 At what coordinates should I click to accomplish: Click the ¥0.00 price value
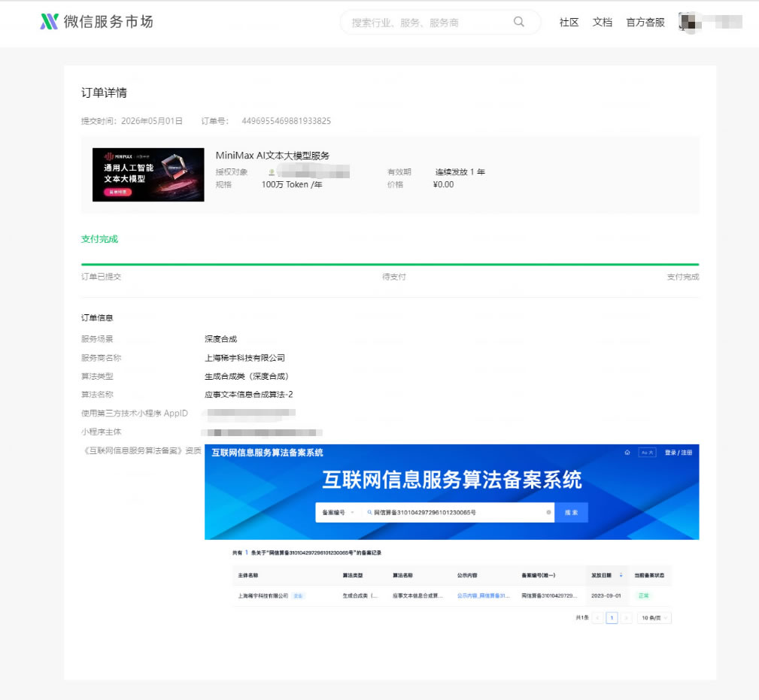point(443,185)
